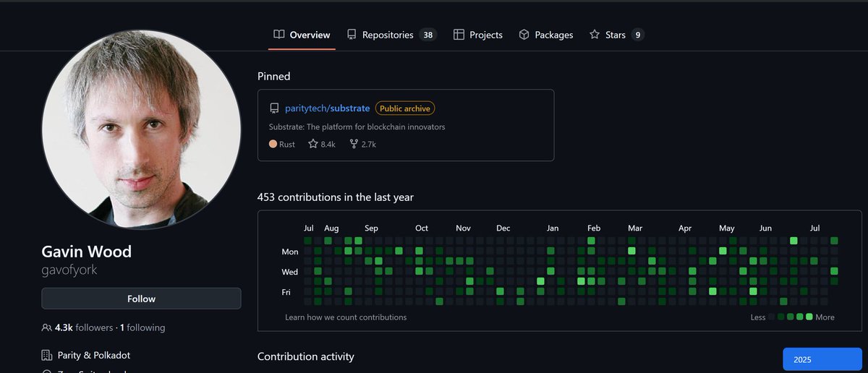Click the Wed row label in graph
Image resolution: width=868 pixels, height=373 pixels.
coord(289,272)
